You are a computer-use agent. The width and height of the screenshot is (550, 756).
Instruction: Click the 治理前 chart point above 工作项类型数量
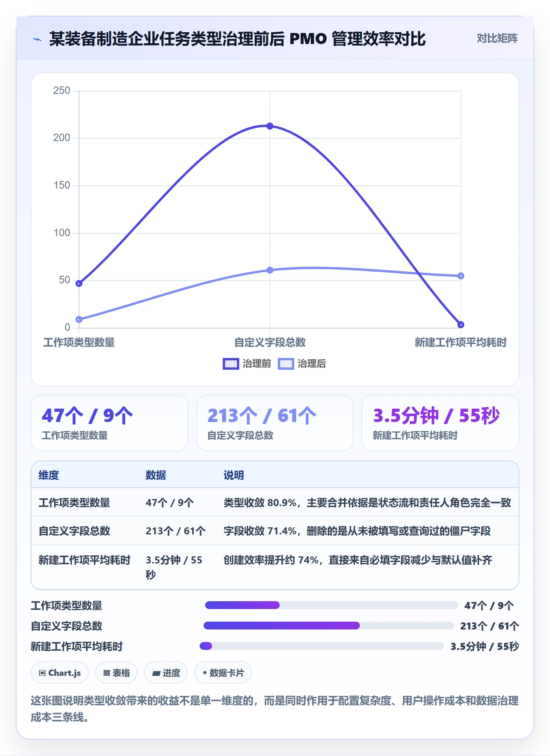pyautogui.click(x=79, y=283)
